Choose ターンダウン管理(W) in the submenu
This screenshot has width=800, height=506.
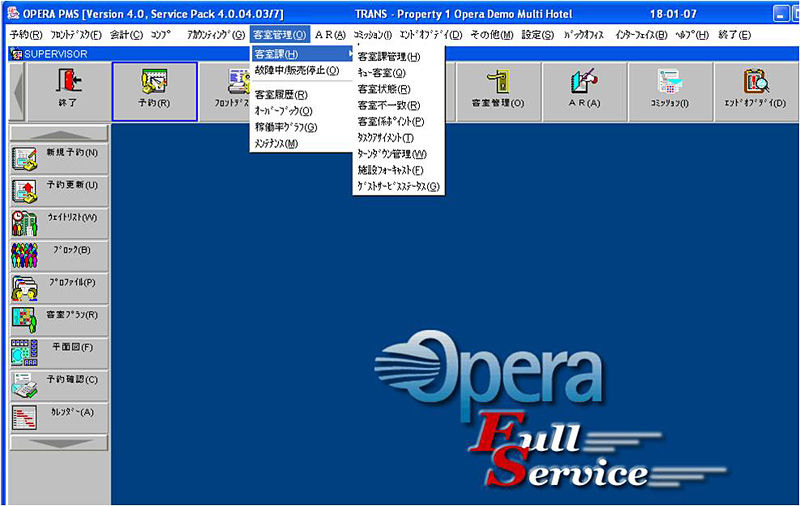pos(392,154)
